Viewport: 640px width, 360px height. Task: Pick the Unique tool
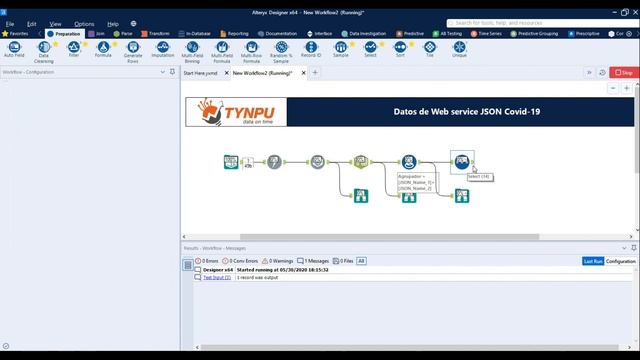(x=459, y=49)
